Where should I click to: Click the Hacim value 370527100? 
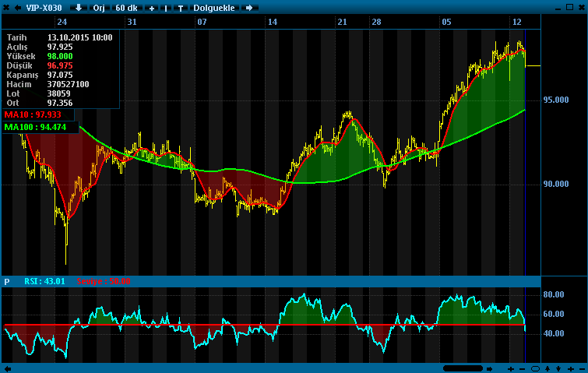coord(69,84)
